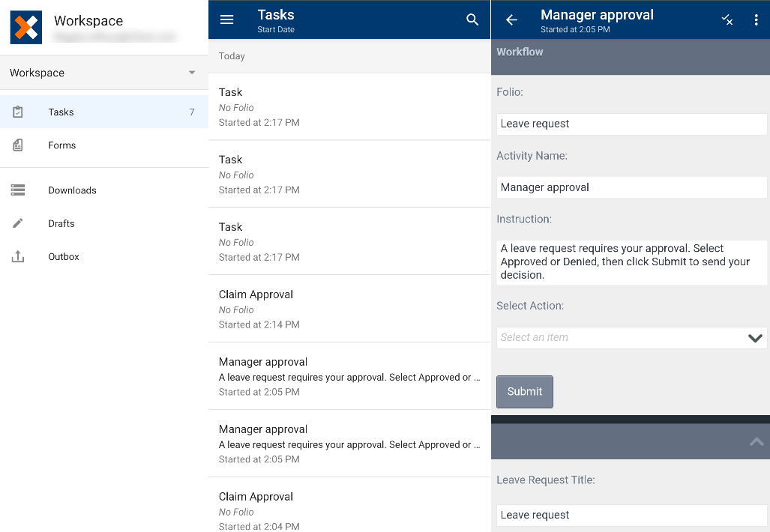Tap the search icon in the Tasks header
Image resolution: width=770 pixels, height=532 pixels.
tap(472, 19)
